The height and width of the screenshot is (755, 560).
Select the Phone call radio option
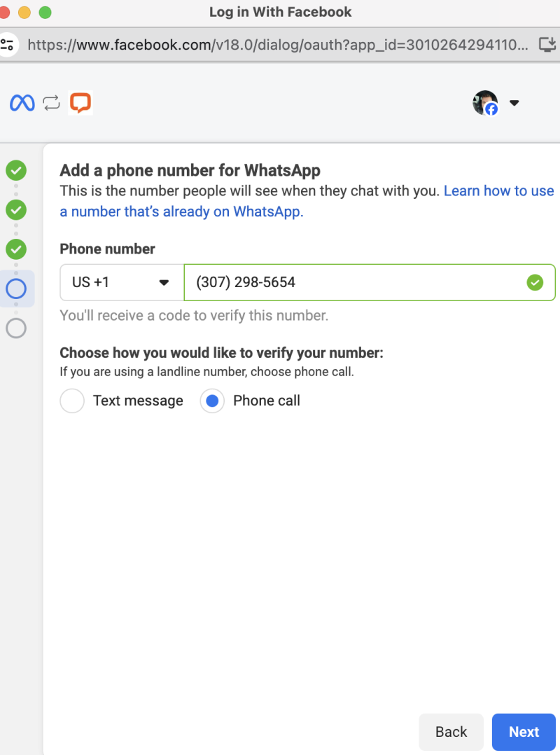pos(212,401)
